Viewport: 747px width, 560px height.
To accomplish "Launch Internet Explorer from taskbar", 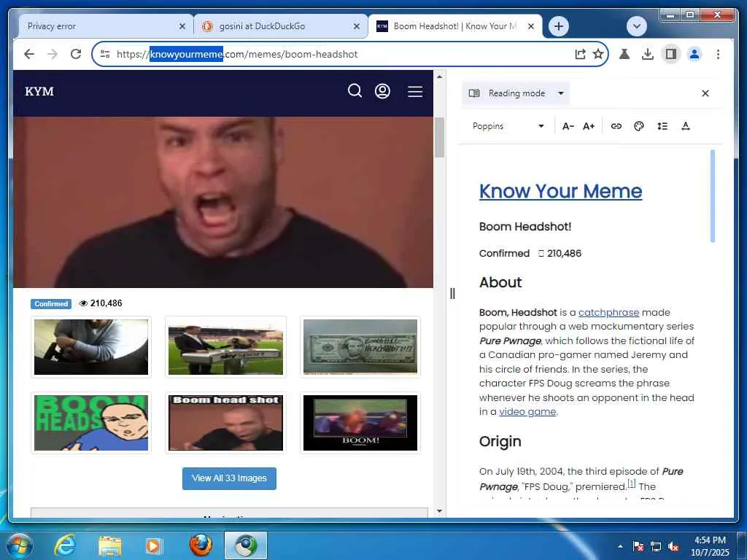I will coord(64,545).
